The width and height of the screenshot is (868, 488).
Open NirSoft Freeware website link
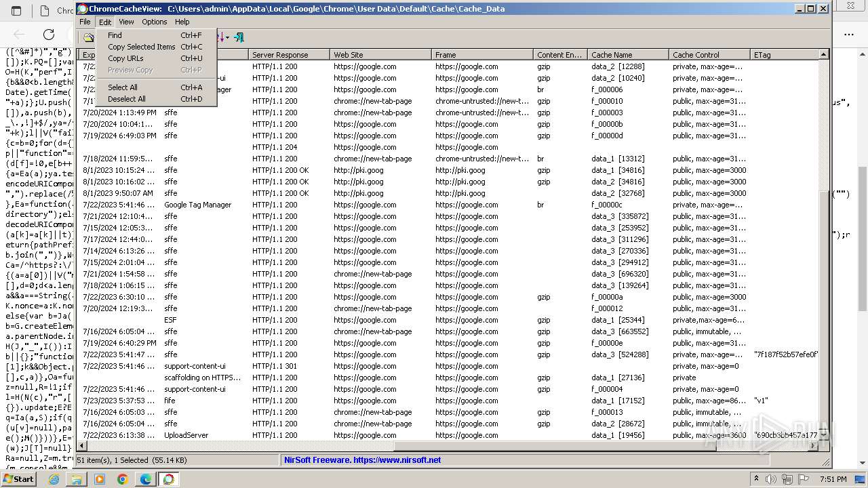point(362,460)
